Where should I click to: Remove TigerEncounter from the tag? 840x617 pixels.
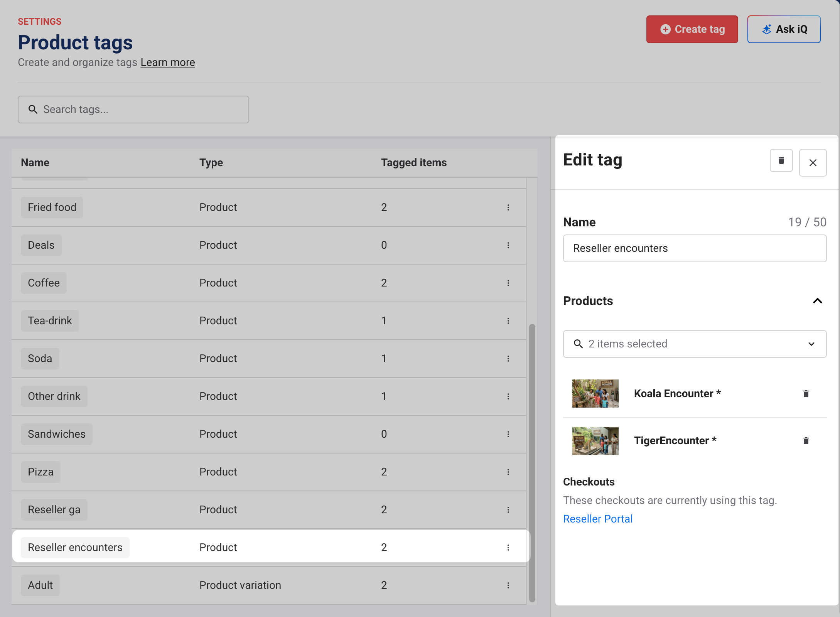click(x=806, y=441)
